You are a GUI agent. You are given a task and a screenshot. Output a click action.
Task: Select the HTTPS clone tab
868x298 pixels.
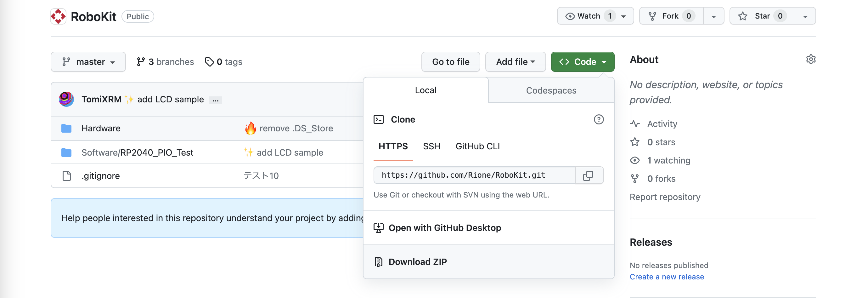[x=393, y=146]
